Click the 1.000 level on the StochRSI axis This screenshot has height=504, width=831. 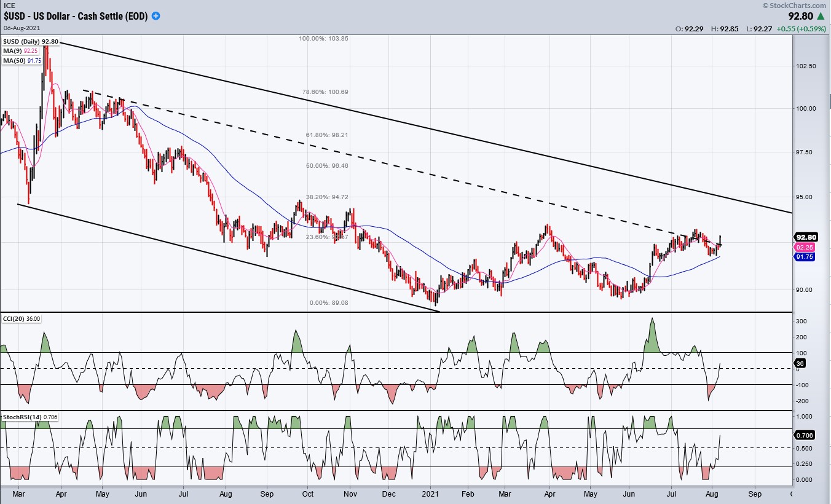(803, 416)
